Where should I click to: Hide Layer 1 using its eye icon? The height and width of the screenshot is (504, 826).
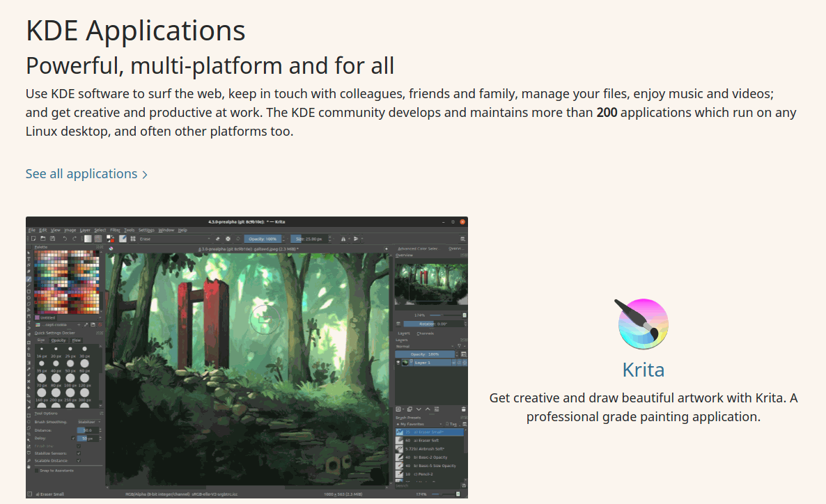(398, 362)
